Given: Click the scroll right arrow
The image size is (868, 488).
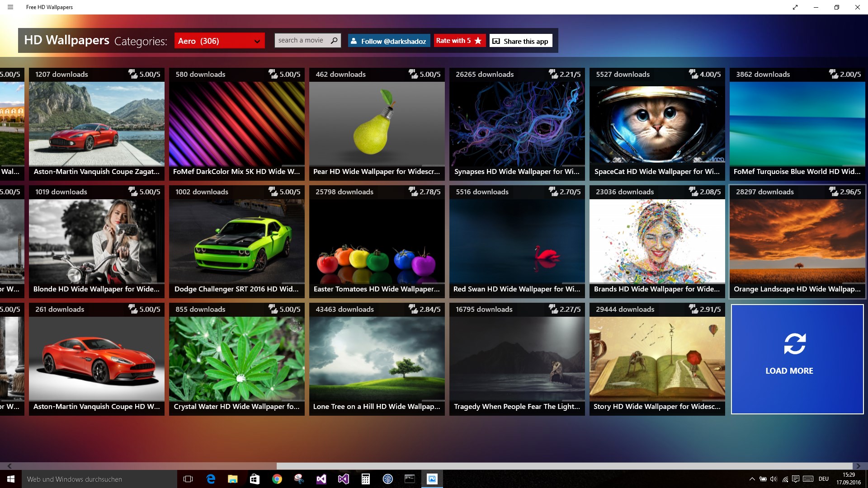Looking at the screenshot, I should [858, 466].
